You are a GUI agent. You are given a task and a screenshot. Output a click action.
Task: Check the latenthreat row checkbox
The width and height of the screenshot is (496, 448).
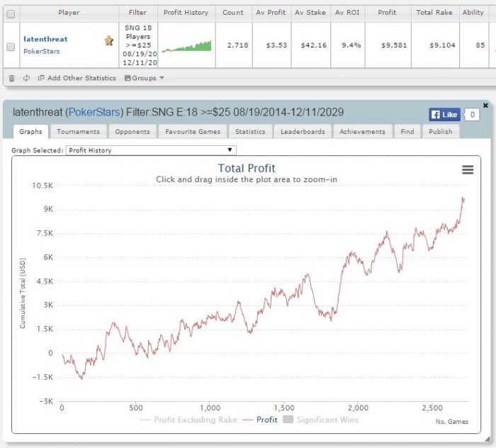coord(11,47)
